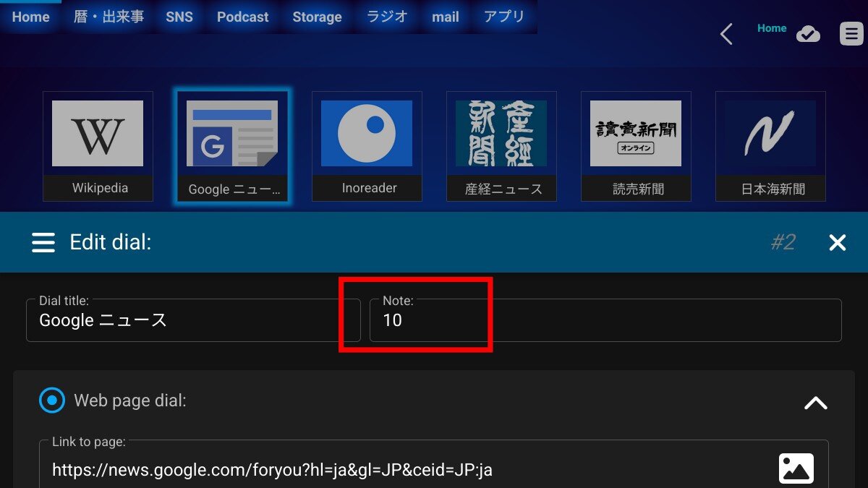Switch to the アプリ tab
868x488 pixels.
[x=504, y=17]
